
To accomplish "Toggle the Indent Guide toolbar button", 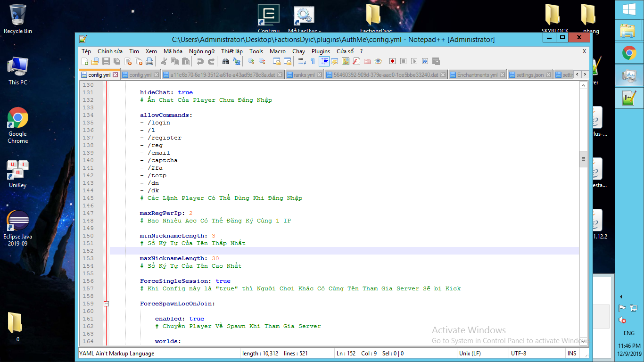I will point(324,61).
